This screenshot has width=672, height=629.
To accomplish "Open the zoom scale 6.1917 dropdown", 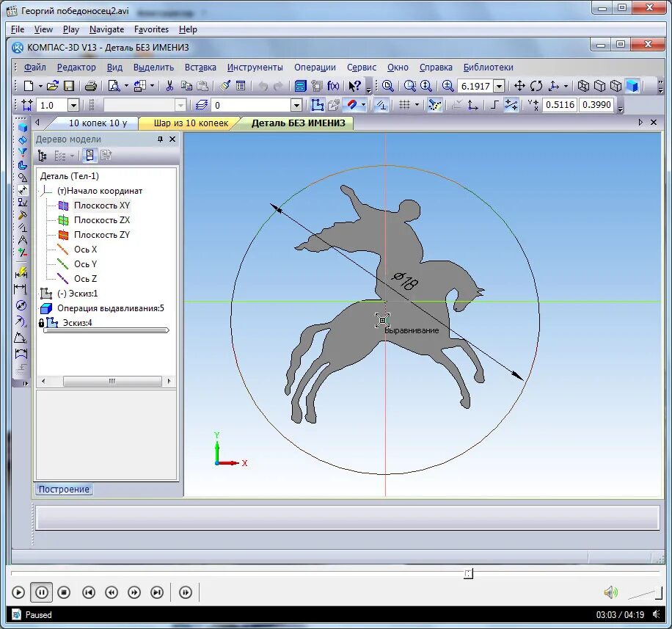I will (x=499, y=86).
